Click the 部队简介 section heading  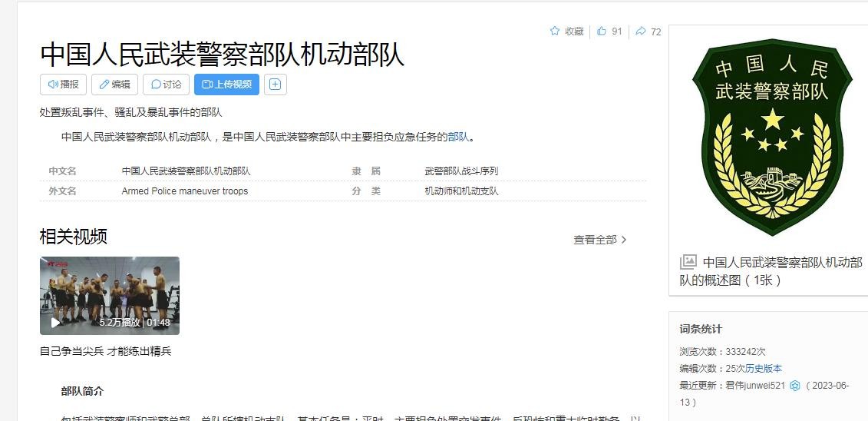click(82, 391)
